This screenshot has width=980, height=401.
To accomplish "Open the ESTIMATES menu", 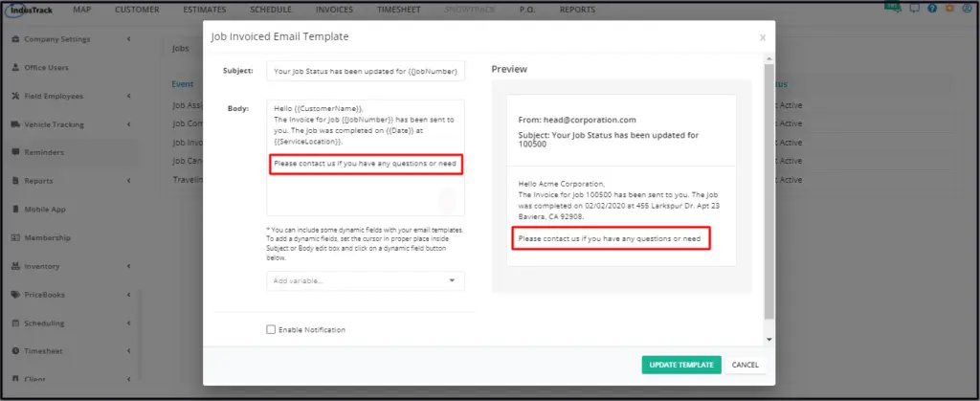I will (x=205, y=10).
